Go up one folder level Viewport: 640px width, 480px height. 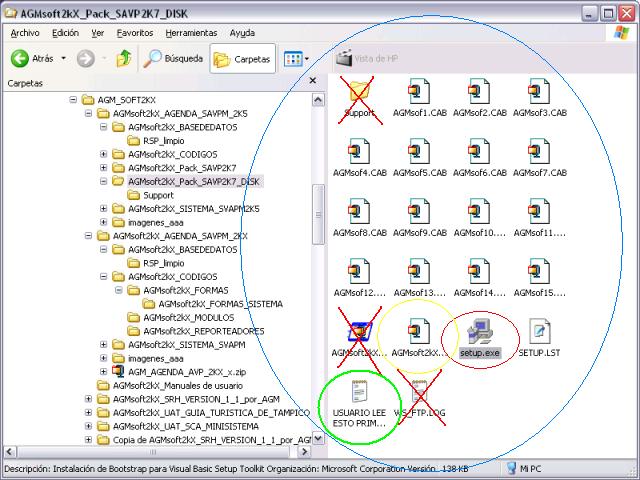pyautogui.click(x=124, y=58)
